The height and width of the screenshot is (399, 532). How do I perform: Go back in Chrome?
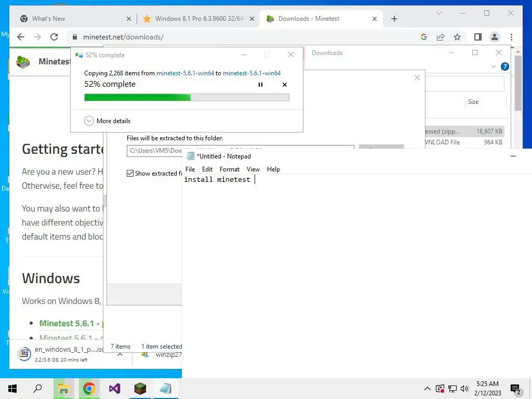pyautogui.click(x=21, y=37)
